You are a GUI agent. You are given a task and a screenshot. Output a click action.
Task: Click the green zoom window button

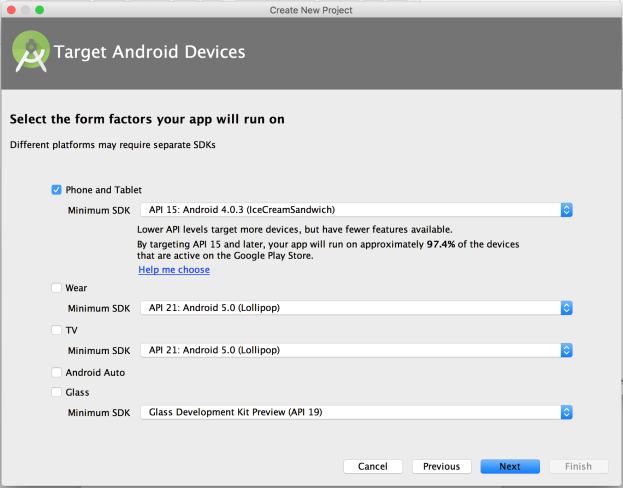click(40, 9)
